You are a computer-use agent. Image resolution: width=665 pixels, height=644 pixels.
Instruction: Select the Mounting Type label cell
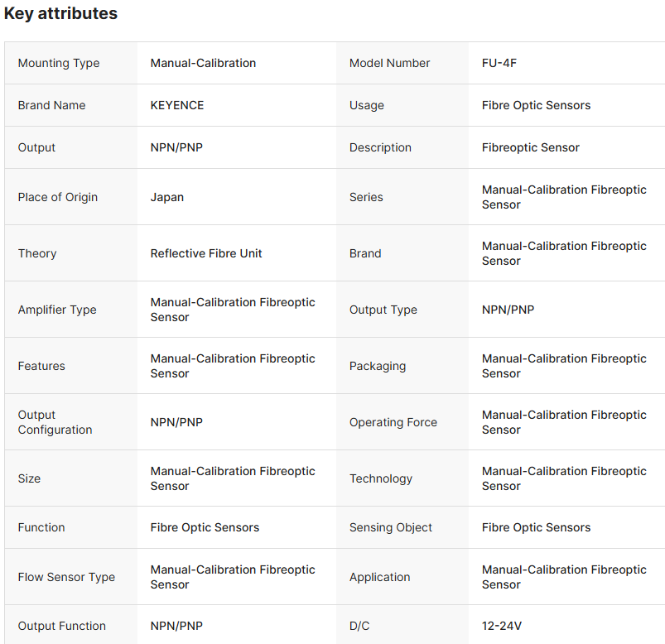click(x=59, y=63)
